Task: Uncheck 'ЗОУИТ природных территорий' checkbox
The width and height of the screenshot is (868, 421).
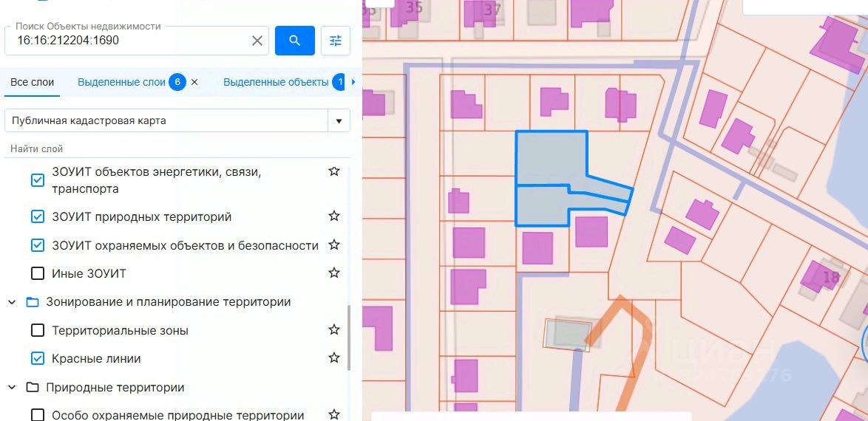Action: (37, 217)
